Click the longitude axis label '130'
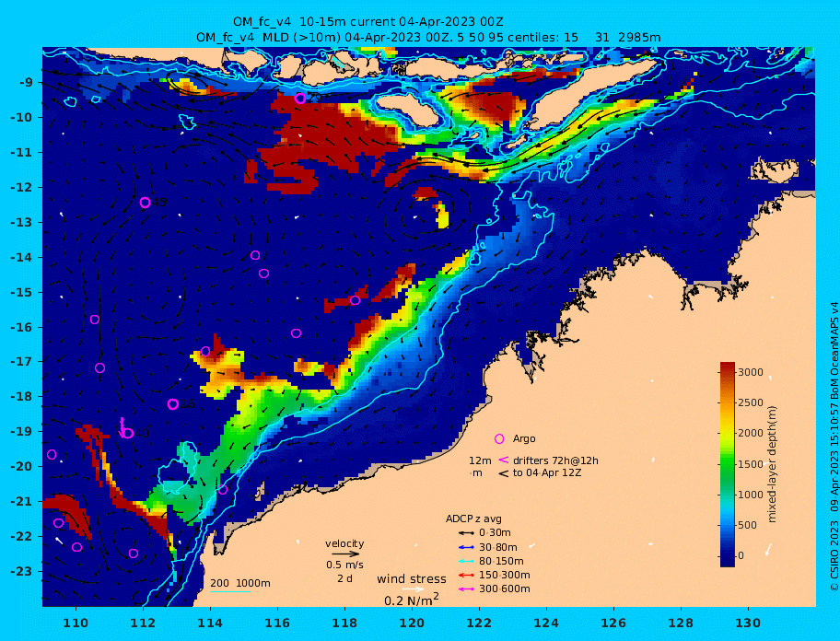Viewport: 840px width, 641px height. 748,623
